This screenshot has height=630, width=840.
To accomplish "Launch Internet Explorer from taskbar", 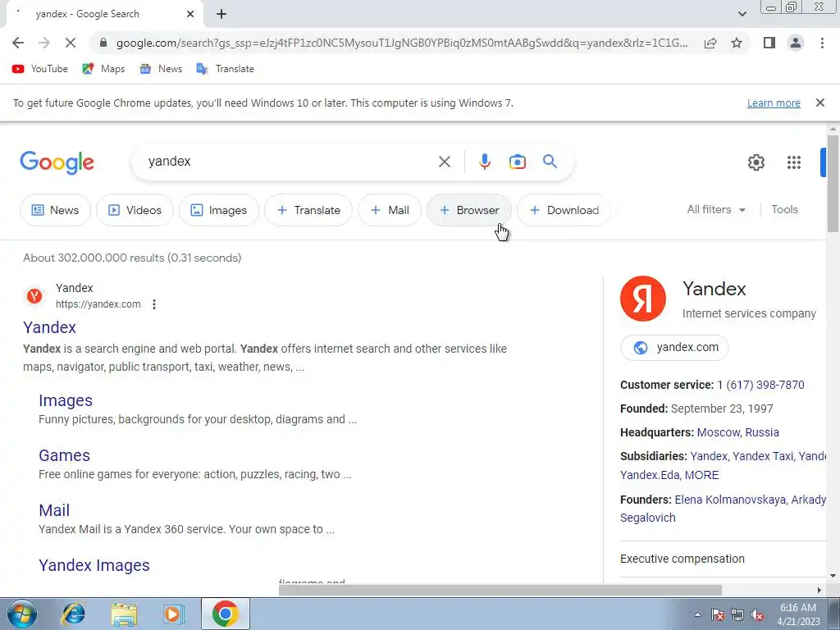I will coord(73,614).
